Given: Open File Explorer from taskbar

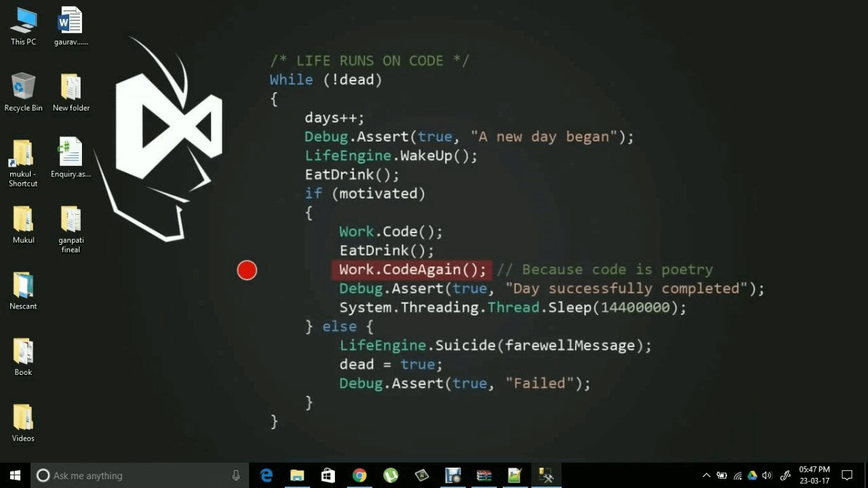Looking at the screenshot, I should 297,475.
